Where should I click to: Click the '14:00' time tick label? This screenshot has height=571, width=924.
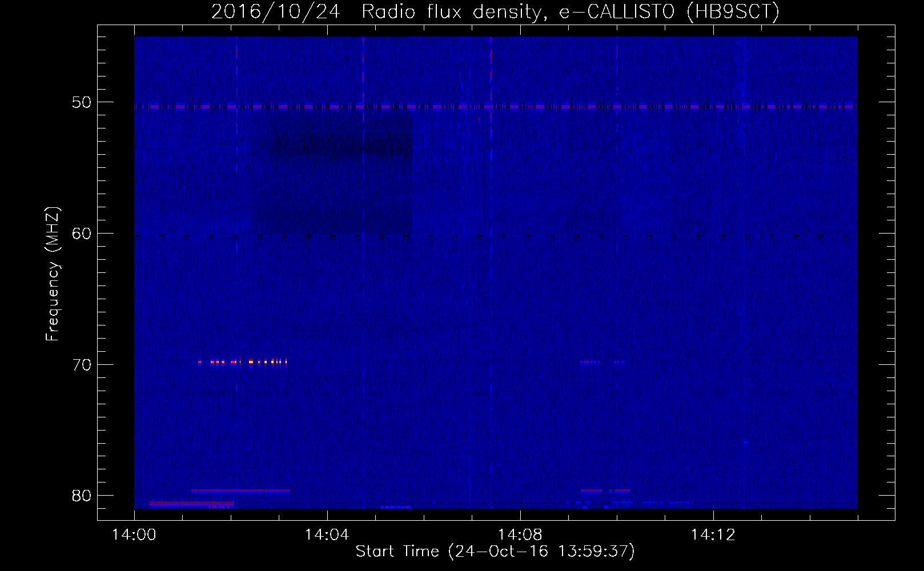134,535
